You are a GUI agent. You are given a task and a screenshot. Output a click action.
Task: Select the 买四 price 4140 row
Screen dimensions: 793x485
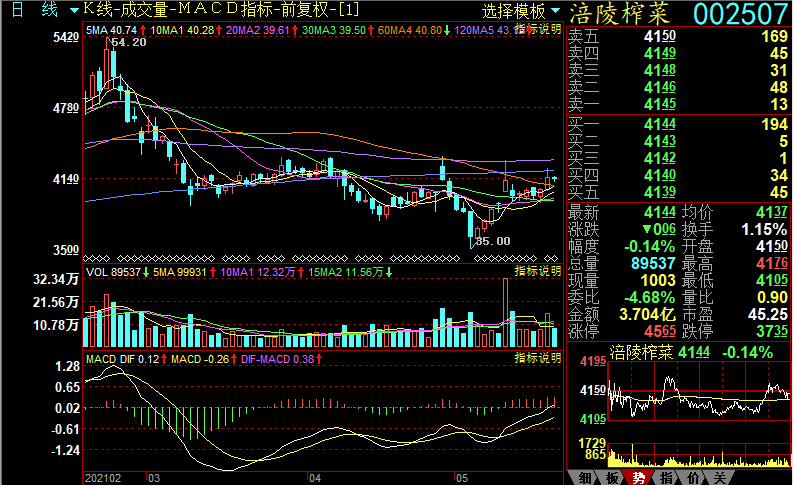click(678, 175)
